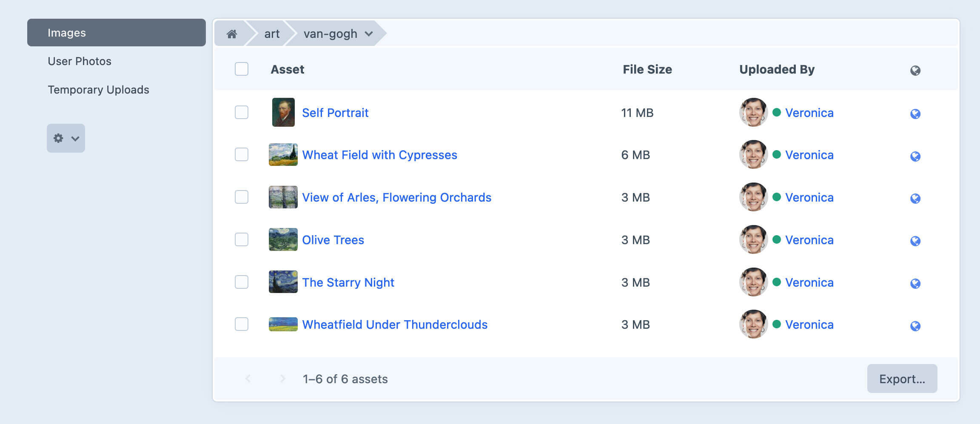Click the Export... button
The width and height of the screenshot is (980, 424).
[x=902, y=378]
